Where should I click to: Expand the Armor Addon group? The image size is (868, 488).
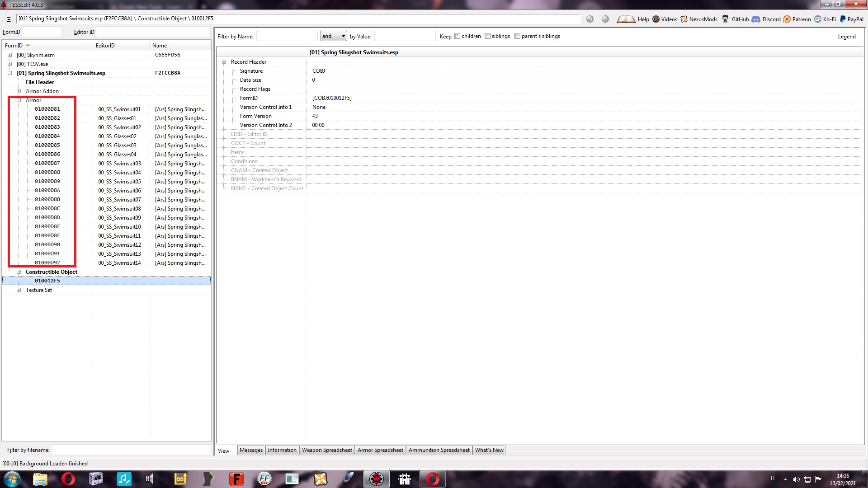click(x=19, y=91)
